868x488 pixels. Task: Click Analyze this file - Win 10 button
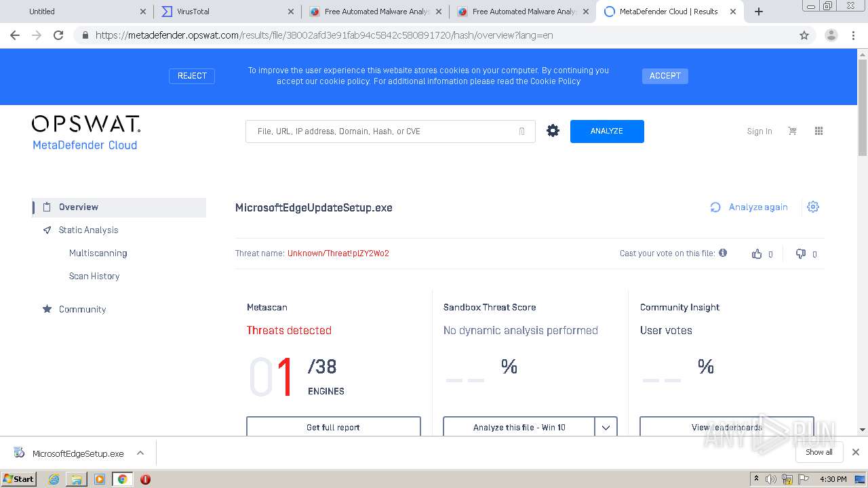[519, 427]
